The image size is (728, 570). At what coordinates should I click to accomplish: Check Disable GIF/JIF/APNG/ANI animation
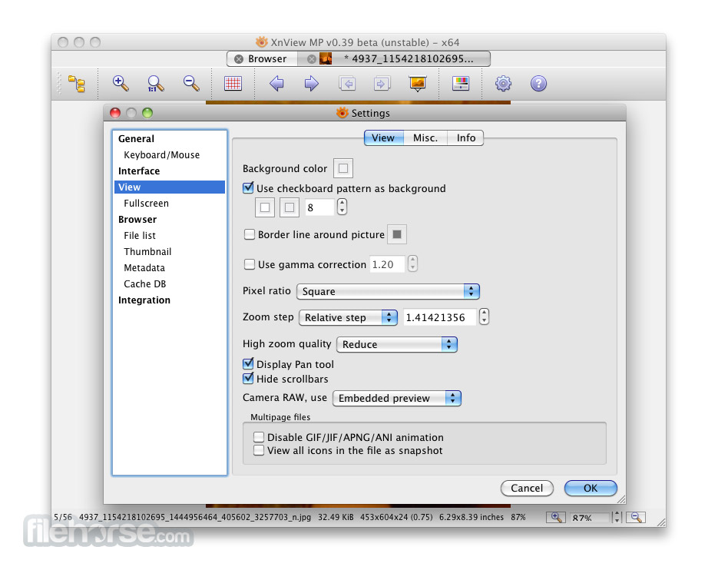[x=259, y=437]
